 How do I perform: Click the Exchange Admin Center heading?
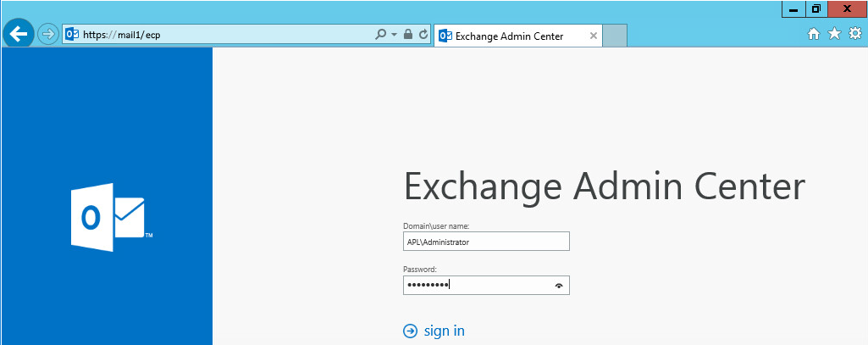605,186
